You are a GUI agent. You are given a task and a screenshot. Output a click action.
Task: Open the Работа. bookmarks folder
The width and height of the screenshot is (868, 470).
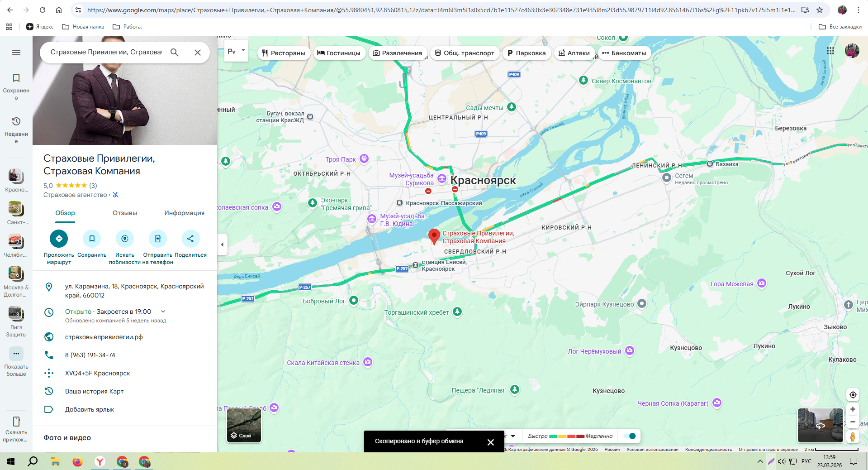127,27
